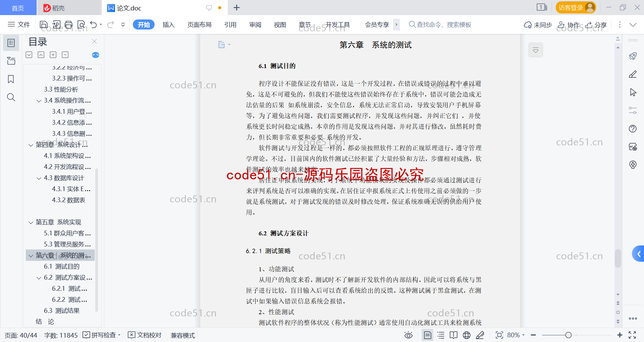
Task: Click the fullscreen icon in status bar
Action: point(632,335)
